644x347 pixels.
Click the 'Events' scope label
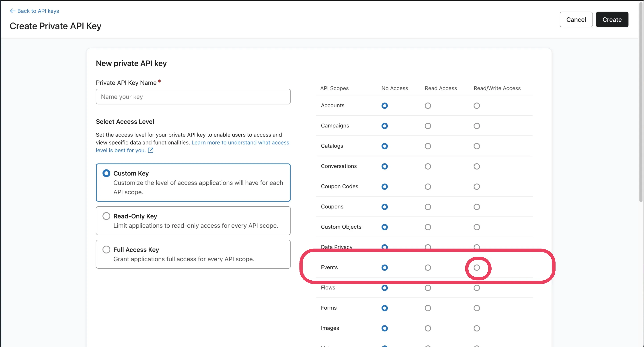pyautogui.click(x=329, y=267)
